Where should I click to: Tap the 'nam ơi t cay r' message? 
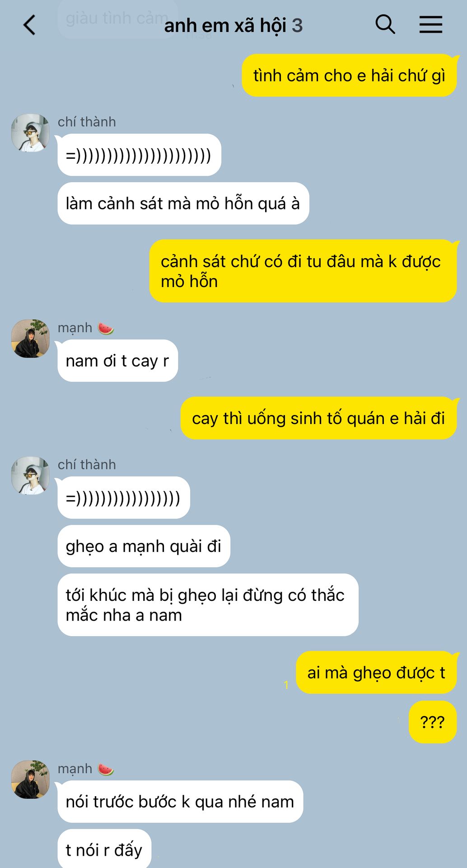117,361
